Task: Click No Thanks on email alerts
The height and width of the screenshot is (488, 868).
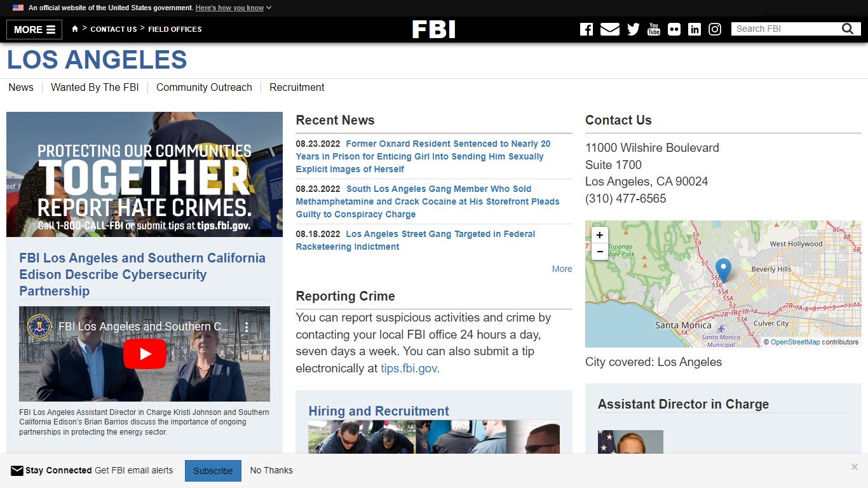Action: [x=271, y=471]
